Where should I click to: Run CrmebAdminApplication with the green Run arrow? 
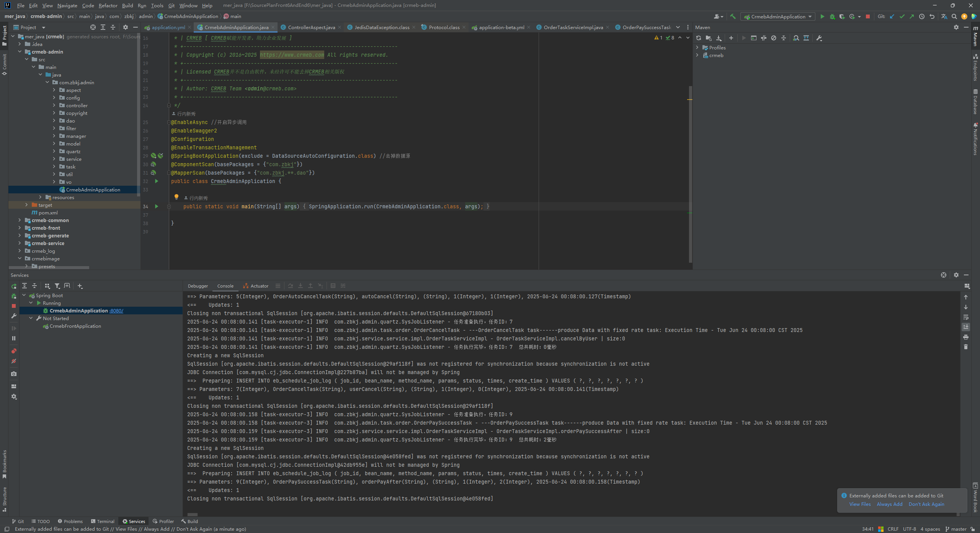tap(822, 16)
